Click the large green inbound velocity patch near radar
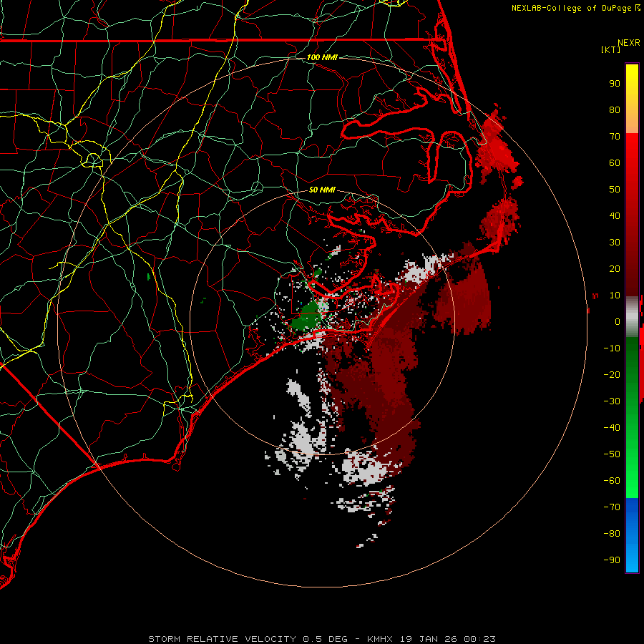This screenshot has width=644, height=644. click(306, 316)
